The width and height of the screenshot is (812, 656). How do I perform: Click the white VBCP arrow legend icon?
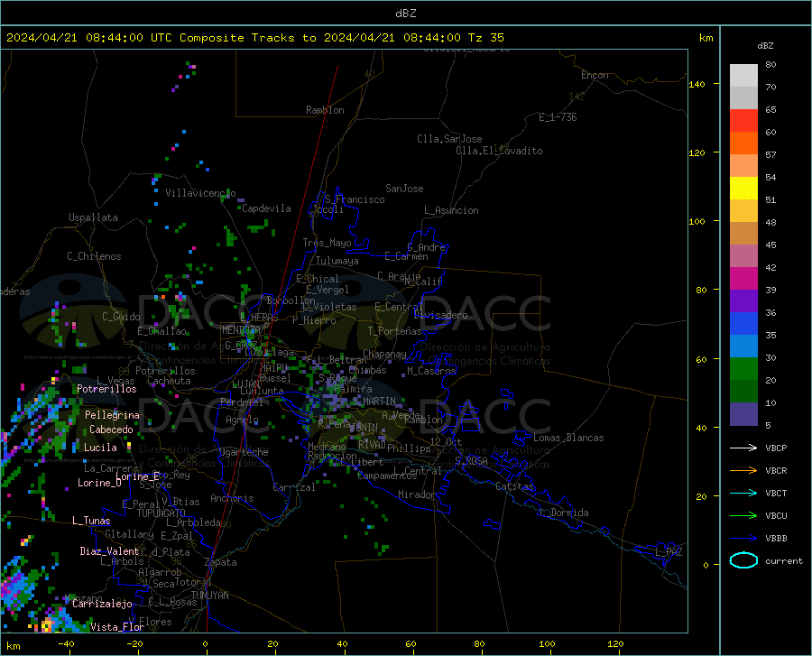point(743,448)
